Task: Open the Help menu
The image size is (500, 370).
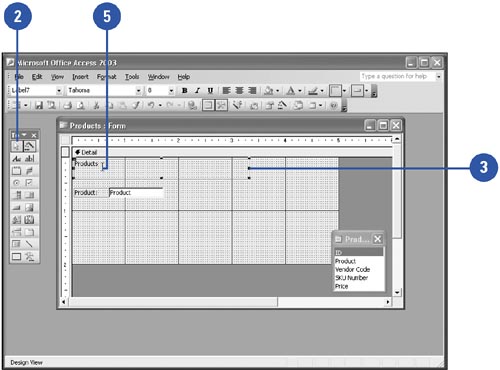Action: point(183,77)
